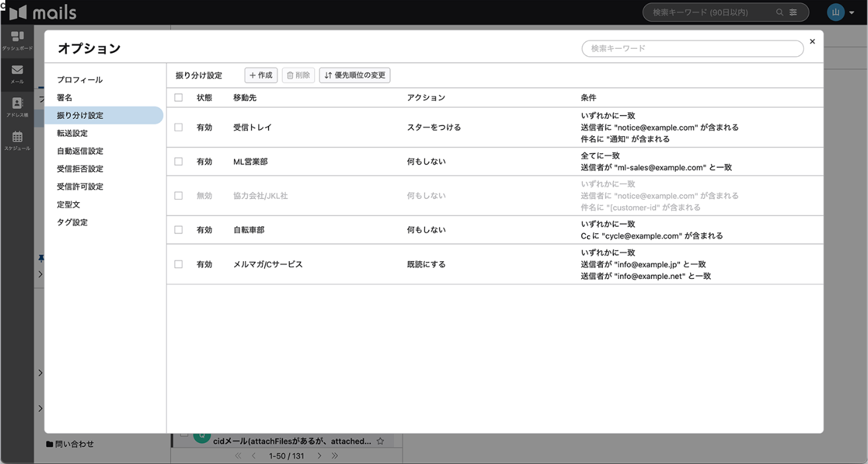Jump to last page of mail list

point(335,456)
